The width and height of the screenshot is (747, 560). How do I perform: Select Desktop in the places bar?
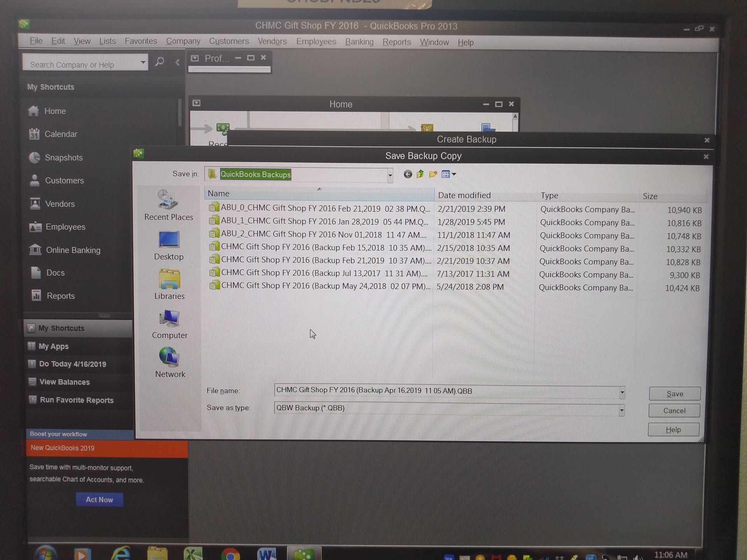(168, 245)
